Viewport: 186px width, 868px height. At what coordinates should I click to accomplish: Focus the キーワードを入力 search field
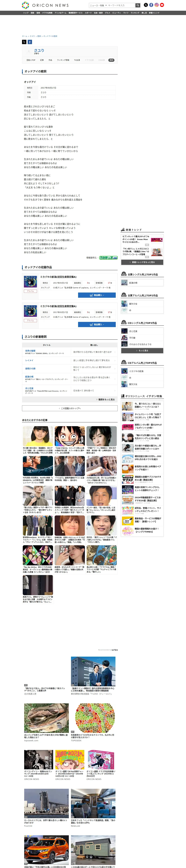[x=121, y=5]
